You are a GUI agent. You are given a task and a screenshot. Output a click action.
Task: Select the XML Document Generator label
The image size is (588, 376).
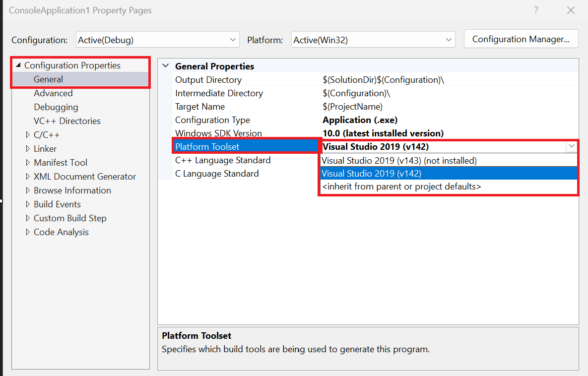pyautogui.click(x=85, y=177)
